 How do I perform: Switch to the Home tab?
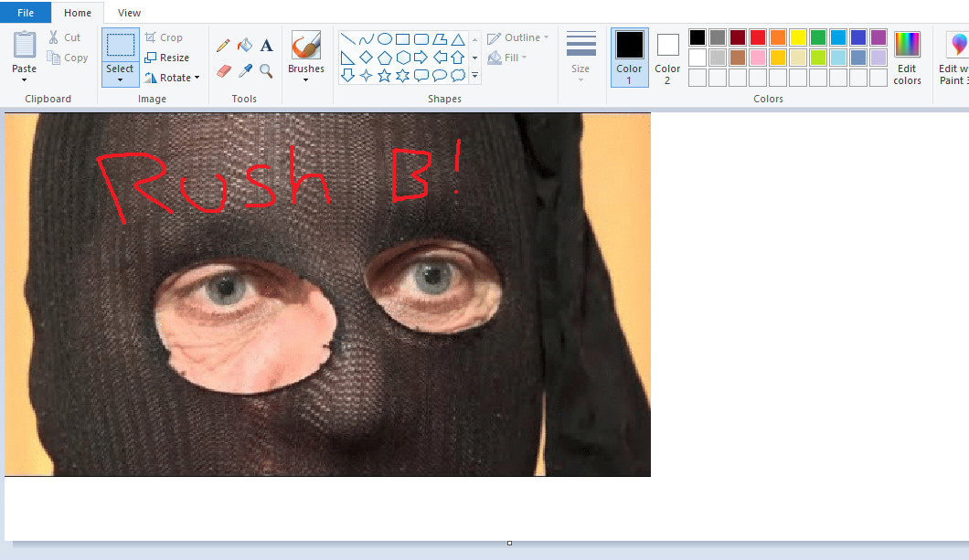tap(78, 13)
